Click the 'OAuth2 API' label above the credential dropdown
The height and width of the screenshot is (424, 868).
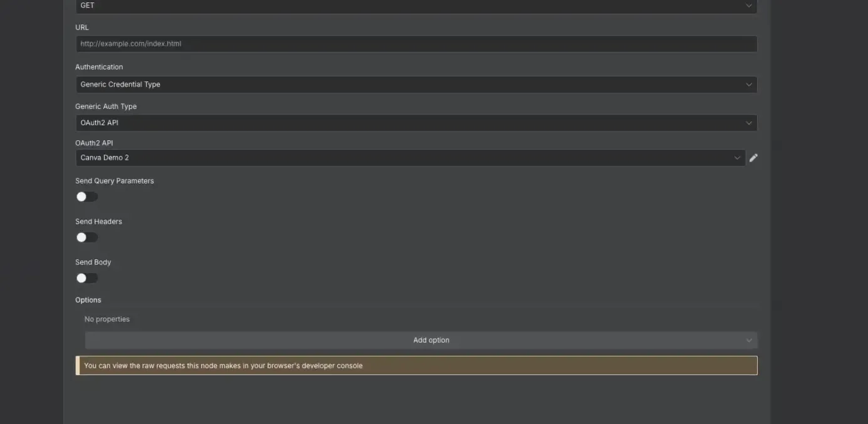pos(94,143)
